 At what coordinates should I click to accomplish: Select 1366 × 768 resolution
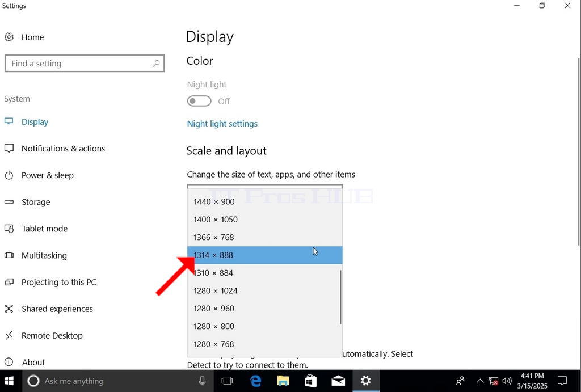pyautogui.click(x=264, y=237)
